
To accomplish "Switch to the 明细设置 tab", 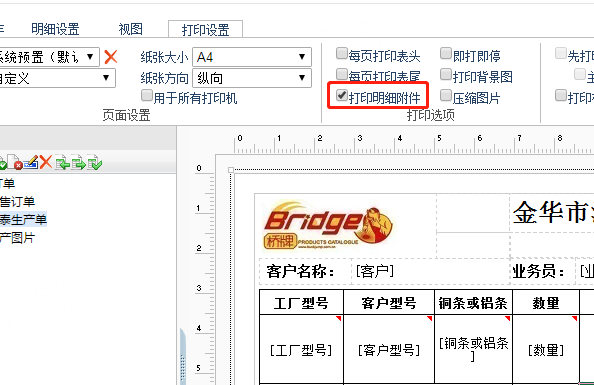I will 55,29.
